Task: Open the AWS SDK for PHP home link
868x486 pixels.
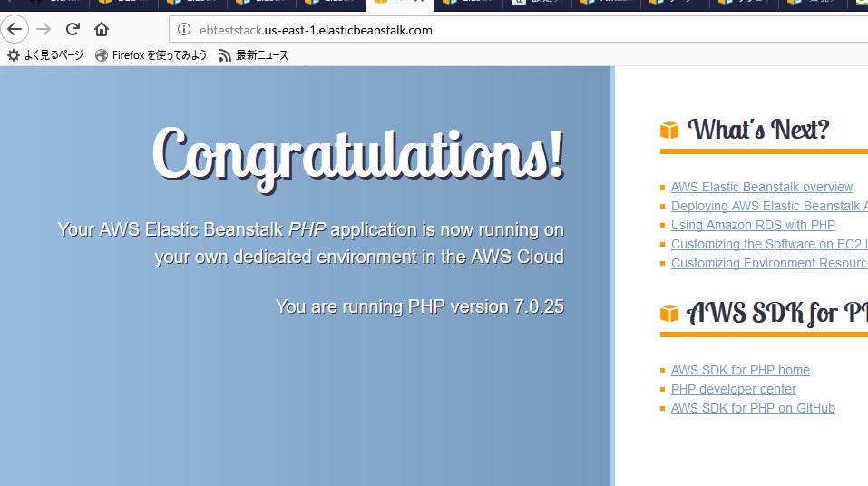Action: [x=740, y=370]
